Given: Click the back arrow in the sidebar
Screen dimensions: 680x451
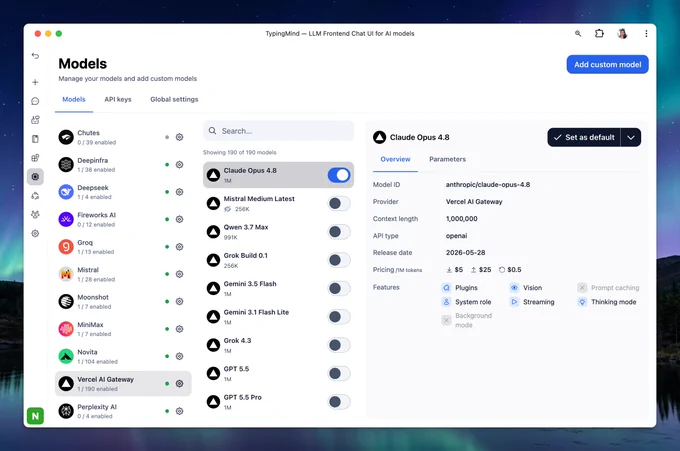Looking at the screenshot, I should (35, 56).
